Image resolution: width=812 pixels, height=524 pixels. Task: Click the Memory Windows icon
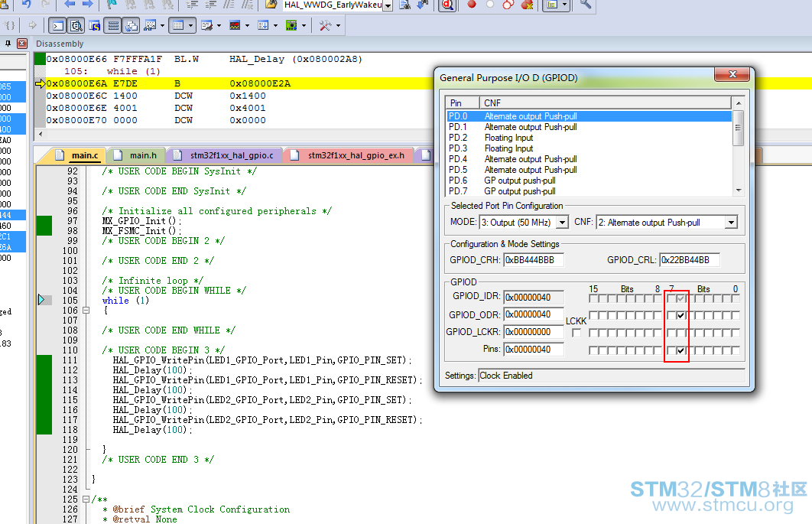(x=178, y=25)
